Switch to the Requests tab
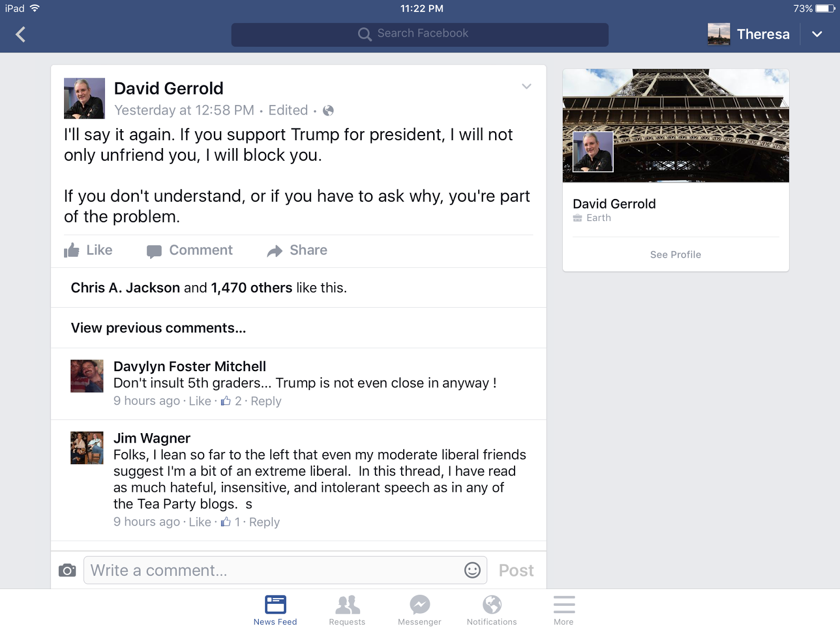 click(x=347, y=611)
